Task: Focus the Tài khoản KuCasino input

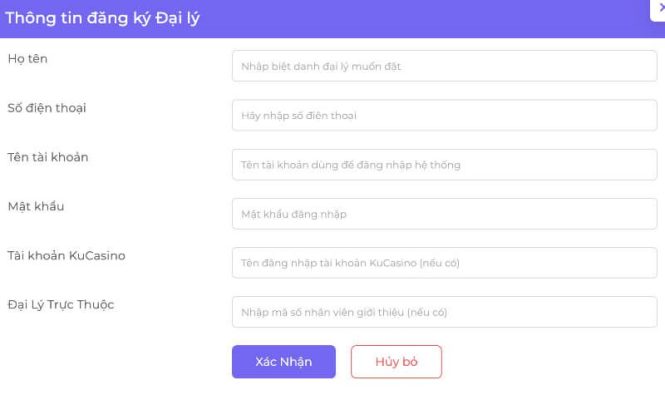Action: [445, 263]
